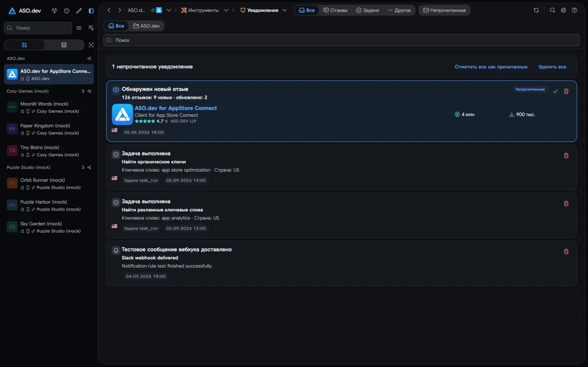The height and width of the screenshot is (367, 588).
Task: Select the Отзывы filter tab
Action: [335, 10]
